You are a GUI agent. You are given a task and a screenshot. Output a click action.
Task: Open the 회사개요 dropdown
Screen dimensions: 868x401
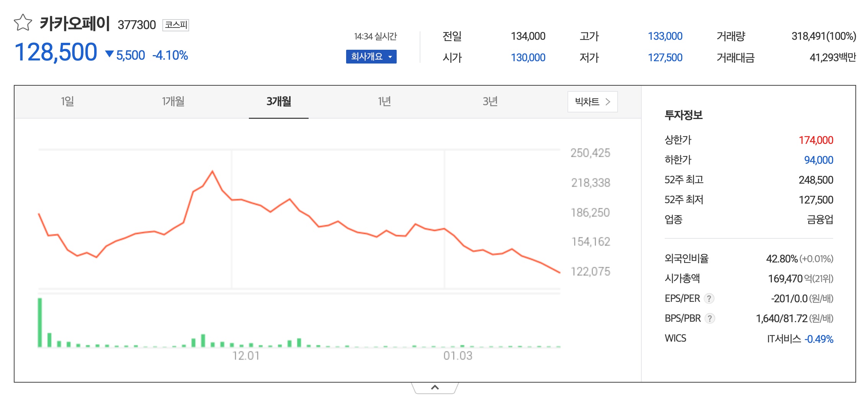(371, 57)
